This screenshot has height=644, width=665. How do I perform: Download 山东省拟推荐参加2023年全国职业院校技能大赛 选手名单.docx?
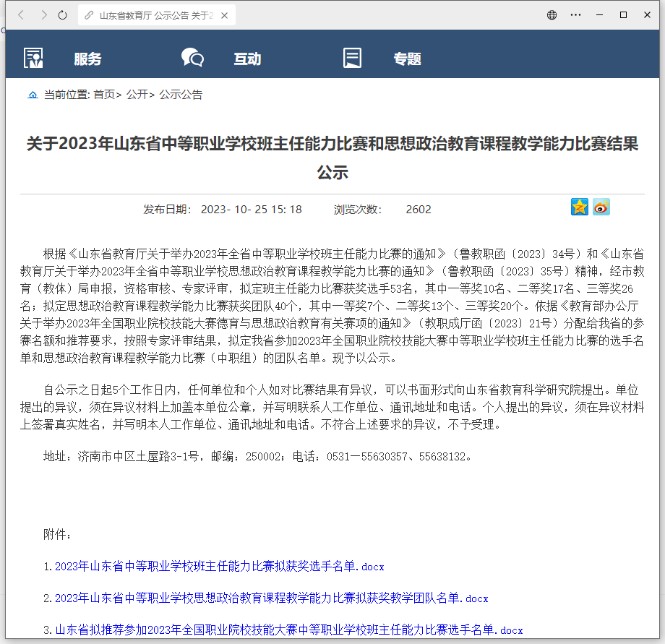coord(289,630)
